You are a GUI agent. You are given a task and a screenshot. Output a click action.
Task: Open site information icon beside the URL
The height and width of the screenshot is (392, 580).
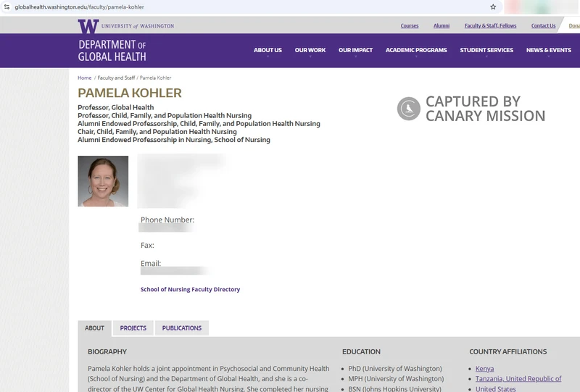7,7
